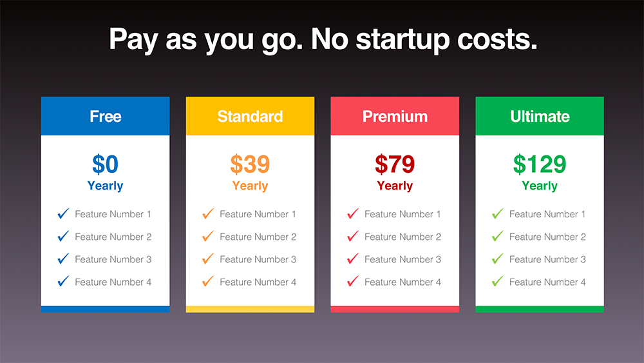The width and height of the screenshot is (644, 363).
Task: Click the orange checkmark beside Feature Number 3
Action: (208, 259)
